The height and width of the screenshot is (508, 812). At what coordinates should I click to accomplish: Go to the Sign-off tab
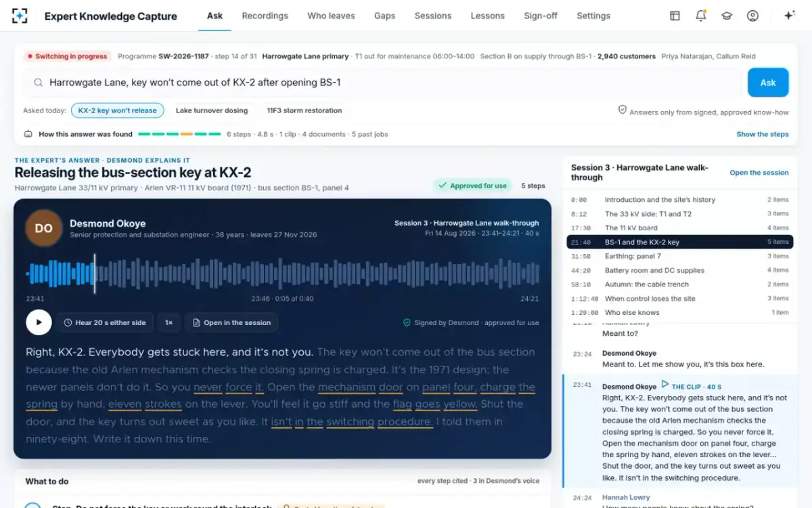coord(541,16)
